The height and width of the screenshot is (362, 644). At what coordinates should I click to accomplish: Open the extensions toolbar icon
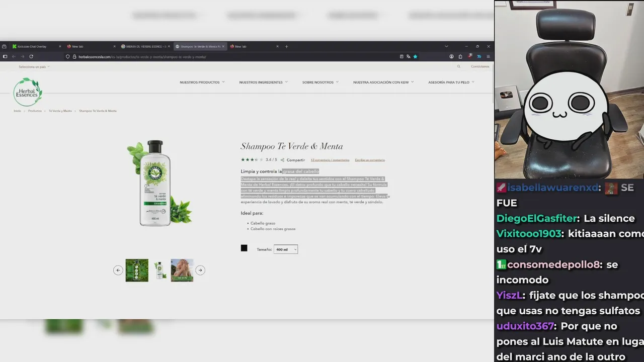(460, 57)
